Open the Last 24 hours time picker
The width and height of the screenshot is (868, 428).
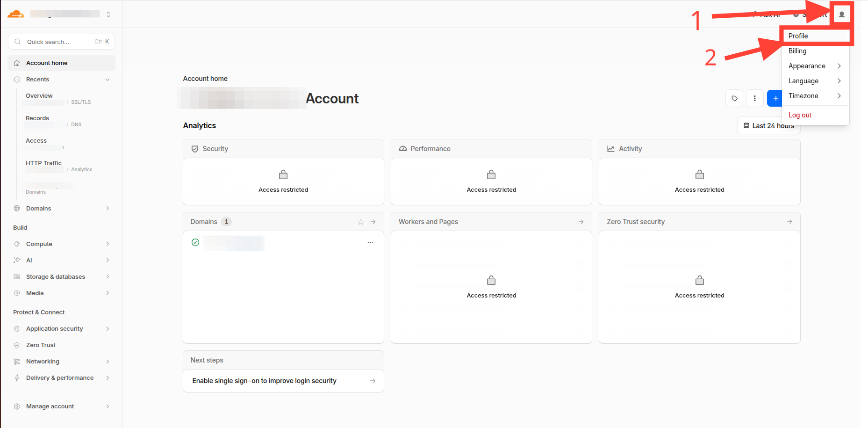pos(768,126)
